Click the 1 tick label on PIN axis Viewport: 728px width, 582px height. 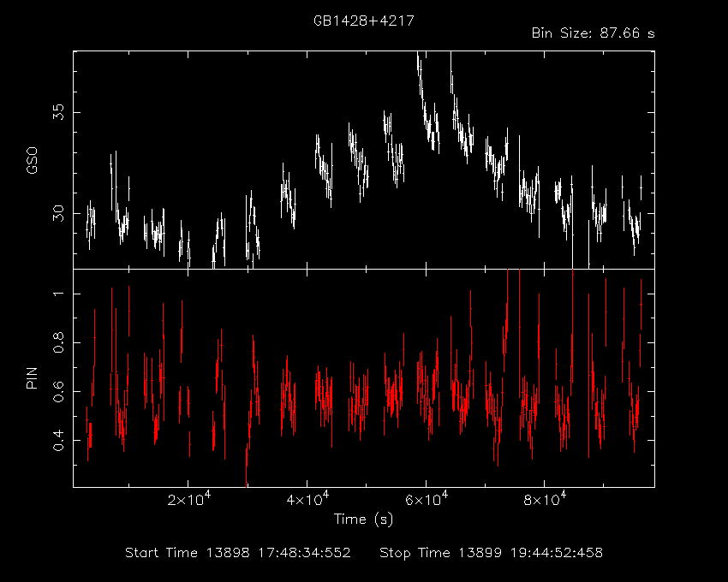pos(58,294)
